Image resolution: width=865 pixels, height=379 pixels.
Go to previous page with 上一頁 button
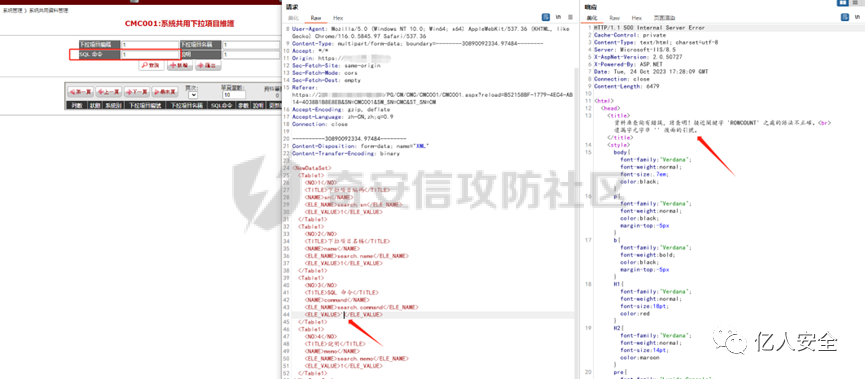coord(109,92)
